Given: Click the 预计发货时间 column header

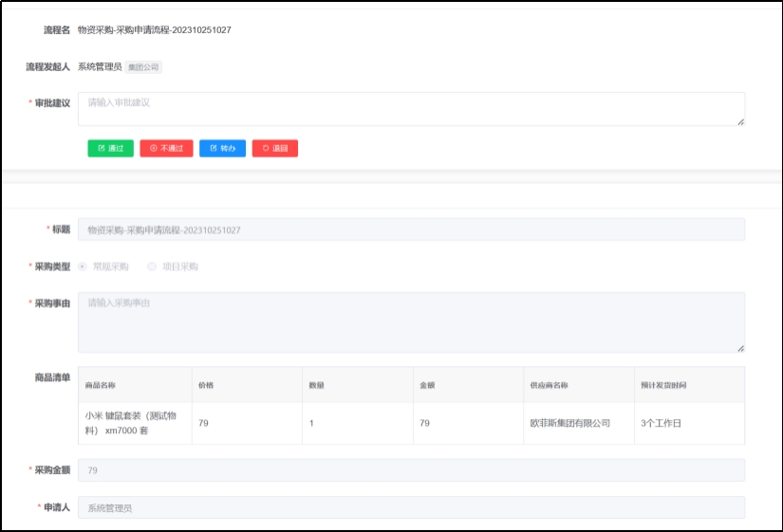Looking at the screenshot, I should pyautogui.click(x=663, y=385).
